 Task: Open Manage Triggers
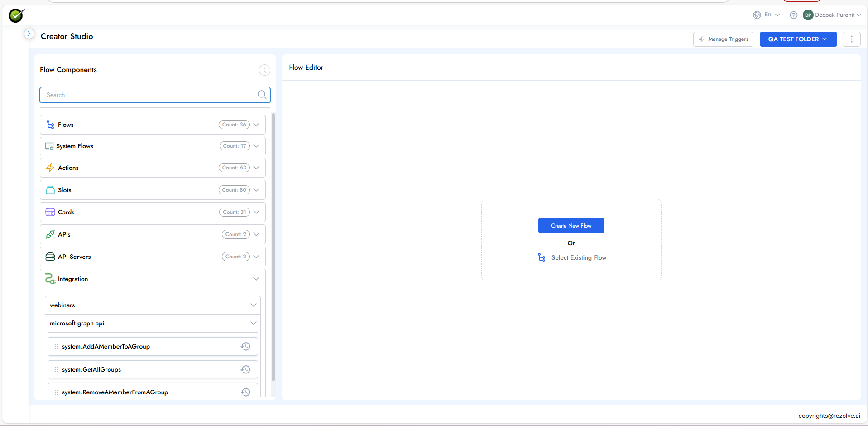click(723, 39)
